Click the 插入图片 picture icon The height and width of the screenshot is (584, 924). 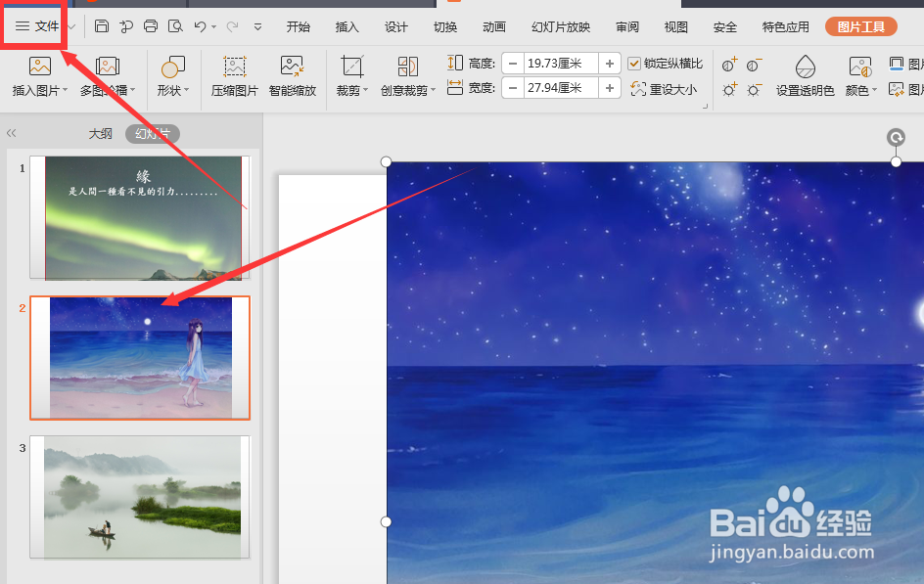[x=40, y=66]
